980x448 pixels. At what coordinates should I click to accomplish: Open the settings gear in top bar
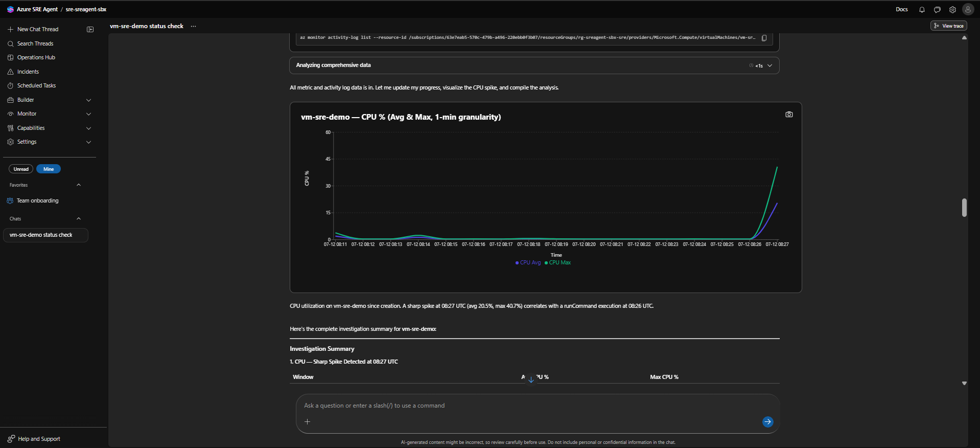[x=952, y=9]
